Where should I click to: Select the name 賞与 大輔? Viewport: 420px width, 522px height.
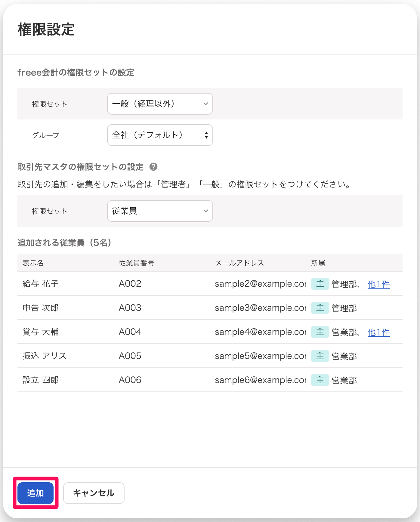point(41,332)
